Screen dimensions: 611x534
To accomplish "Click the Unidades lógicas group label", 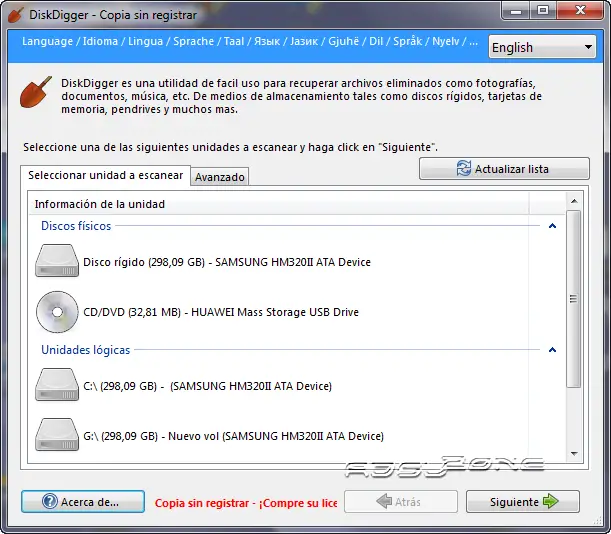I will pyautogui.click(x=85, y=350).
